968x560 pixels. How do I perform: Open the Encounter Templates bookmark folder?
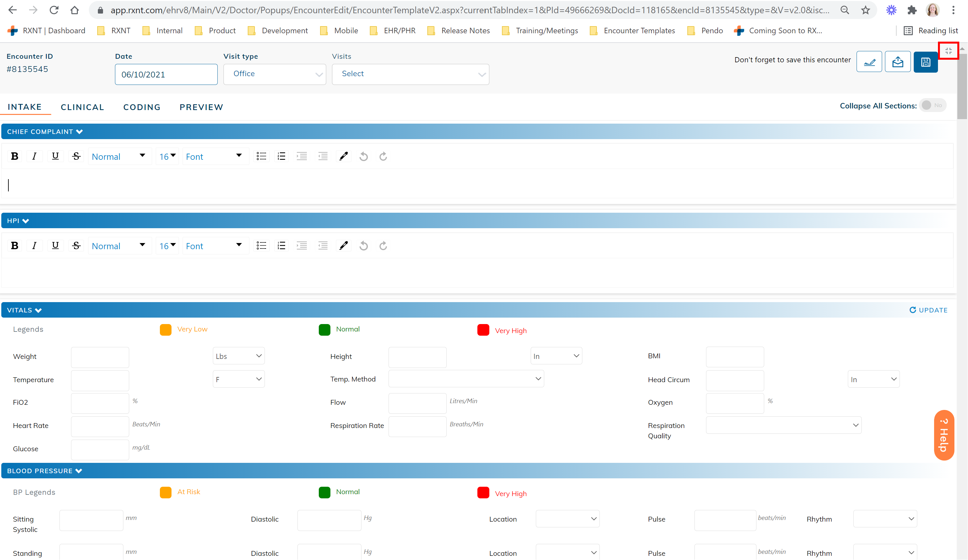632,31
